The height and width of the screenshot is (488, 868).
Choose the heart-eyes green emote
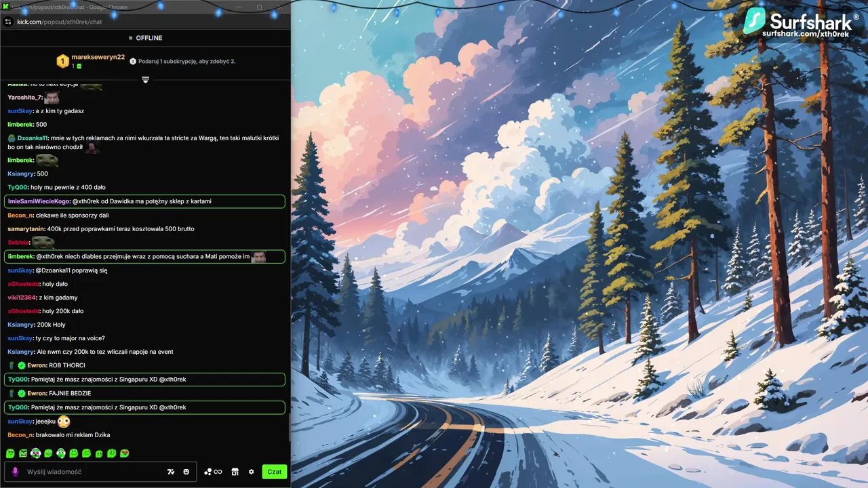125,453
